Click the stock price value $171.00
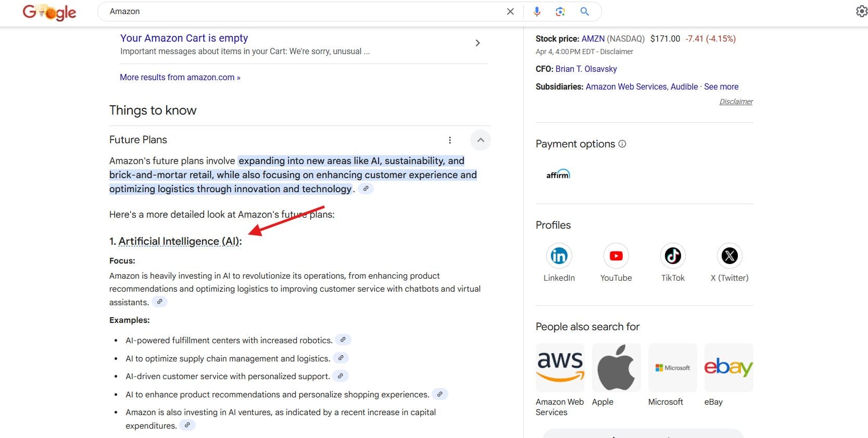 665,39
